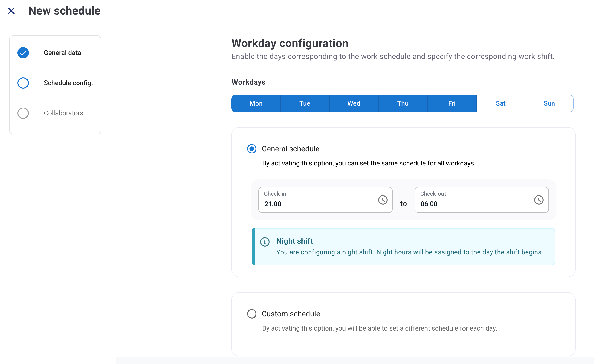
Task: Click the Collaborators step circle
Action: point(23,113)
